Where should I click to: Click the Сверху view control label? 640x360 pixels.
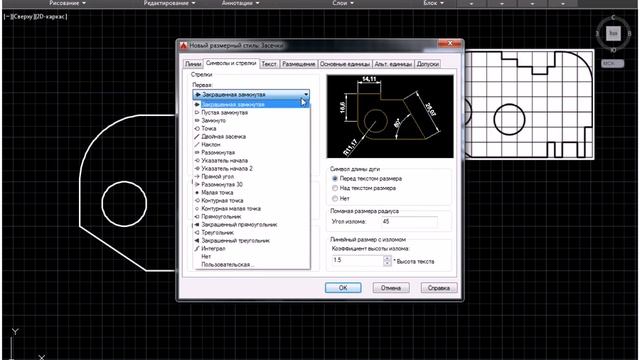point(22,17)
